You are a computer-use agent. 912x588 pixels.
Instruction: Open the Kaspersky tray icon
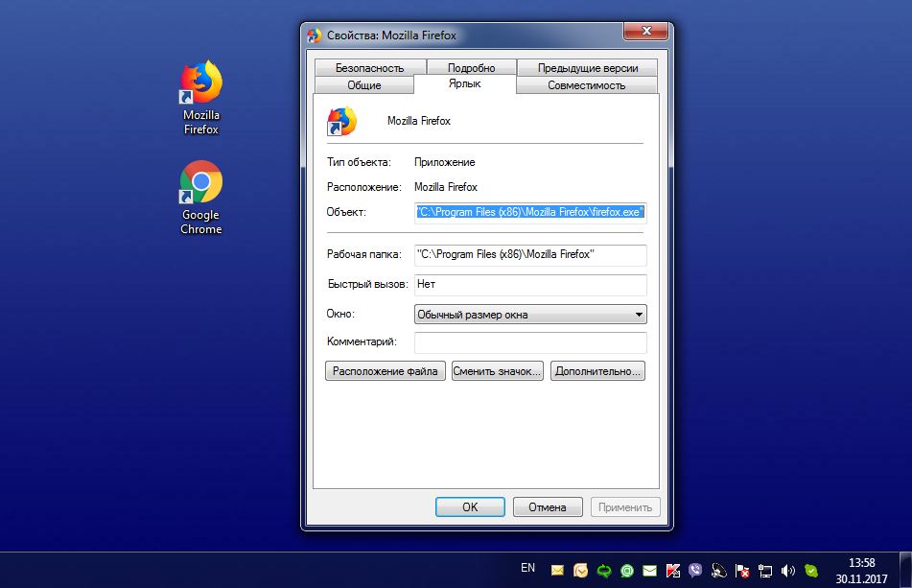point(673,571)
